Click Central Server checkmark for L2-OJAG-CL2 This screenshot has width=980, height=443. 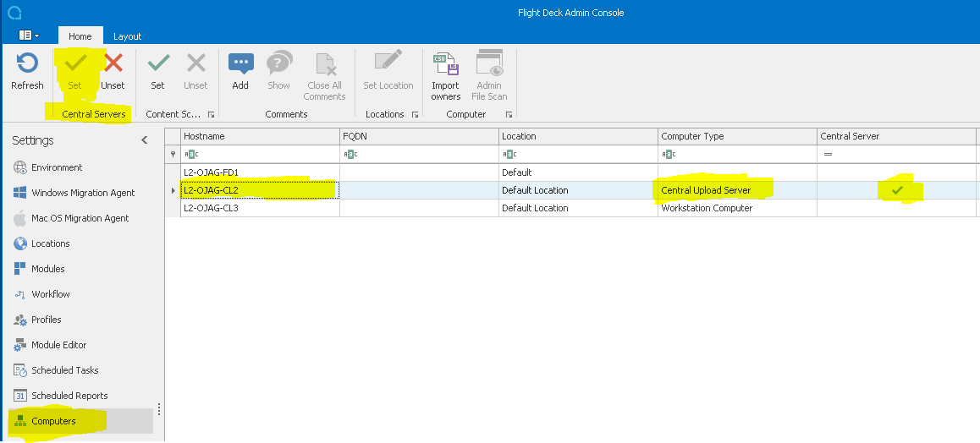(x=897, y=190)
